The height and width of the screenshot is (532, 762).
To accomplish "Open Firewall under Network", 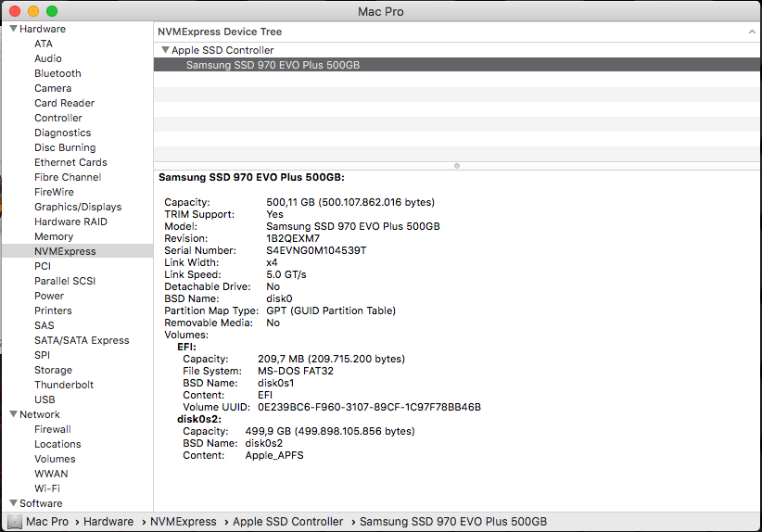I will (53, 429).
